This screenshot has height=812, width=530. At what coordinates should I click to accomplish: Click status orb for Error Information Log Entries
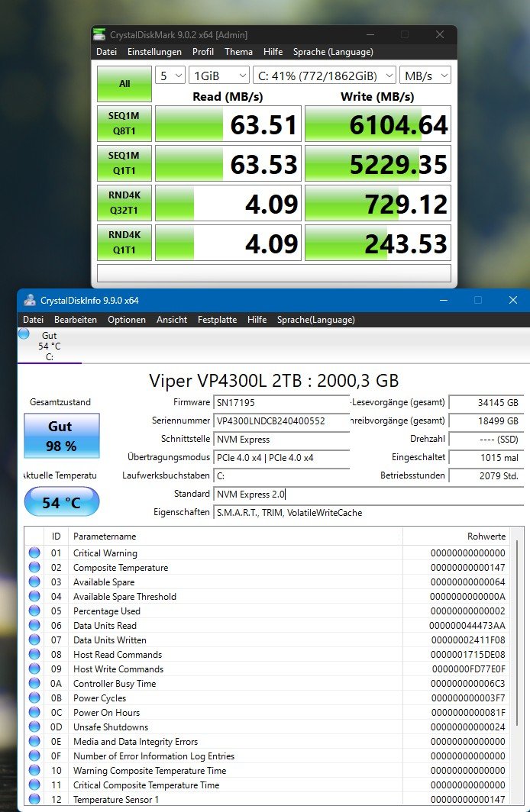[x=34, y=756]
